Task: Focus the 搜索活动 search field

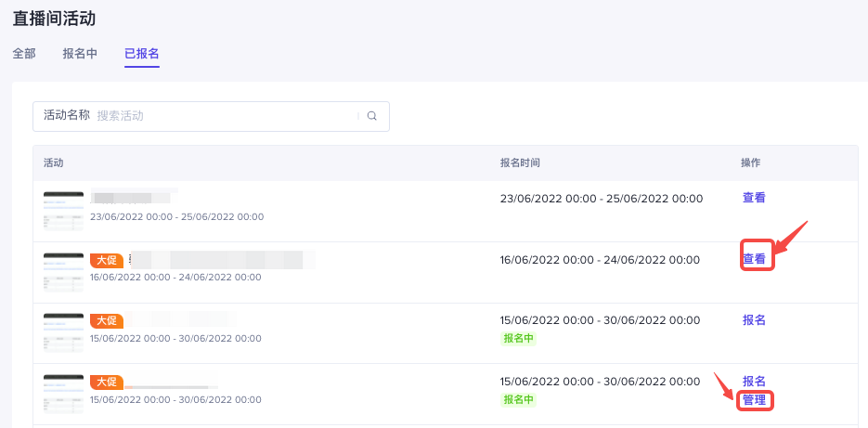Action: 223,116
